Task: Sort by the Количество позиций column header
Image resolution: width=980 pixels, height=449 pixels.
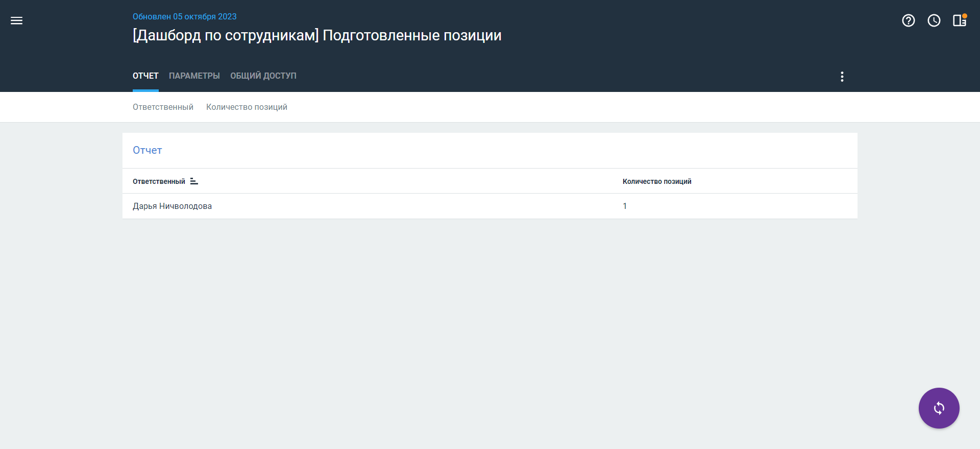Action: [x=657, y=181]
